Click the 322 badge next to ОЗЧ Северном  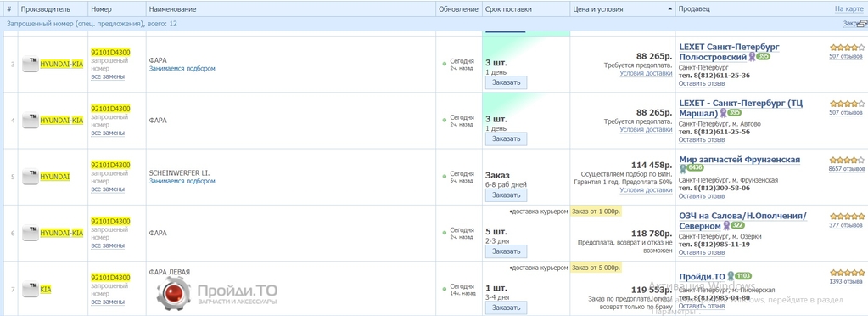pyautogui.click(x=736, y=226)
